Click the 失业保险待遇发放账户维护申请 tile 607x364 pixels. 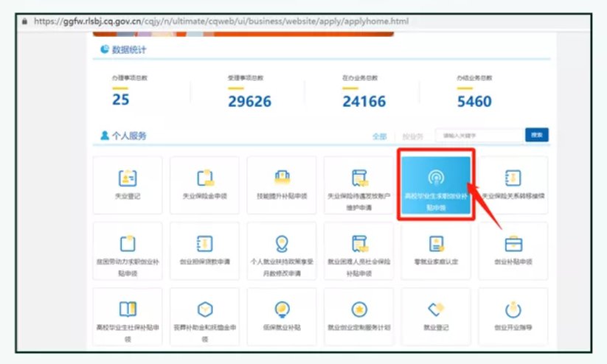point(358,185)
